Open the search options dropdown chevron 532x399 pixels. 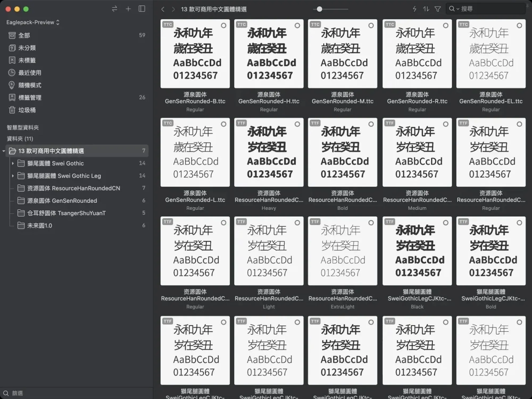[458, 9]
